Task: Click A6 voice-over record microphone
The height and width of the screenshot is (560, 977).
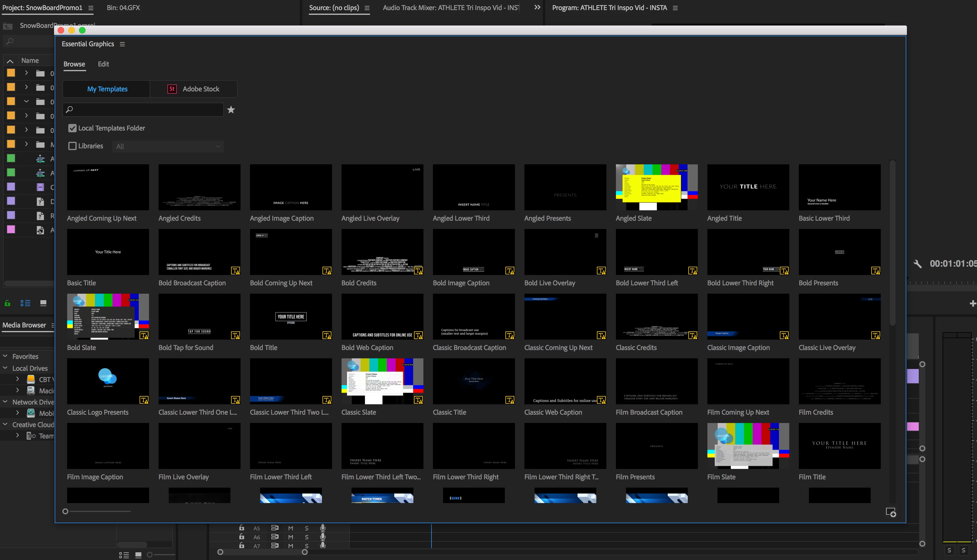Action: click(x=322, y=537)
